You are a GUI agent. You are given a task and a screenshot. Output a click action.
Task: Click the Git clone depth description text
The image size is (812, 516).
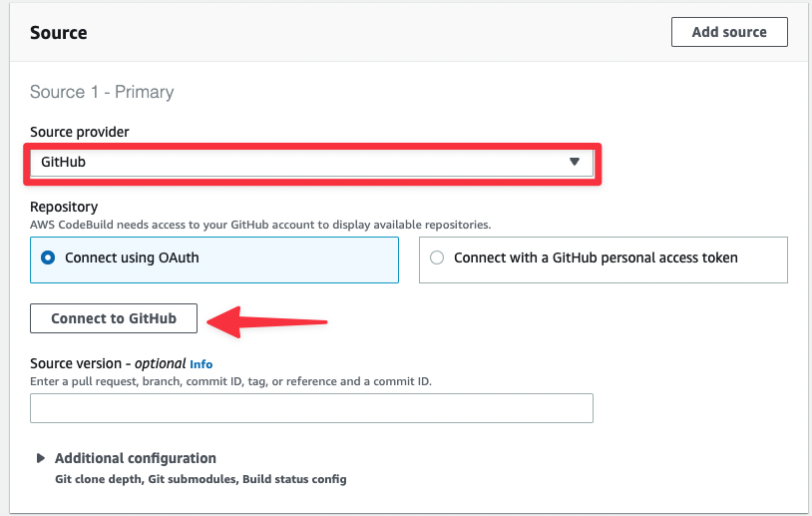pyautogui.click(x=201, y=479)
